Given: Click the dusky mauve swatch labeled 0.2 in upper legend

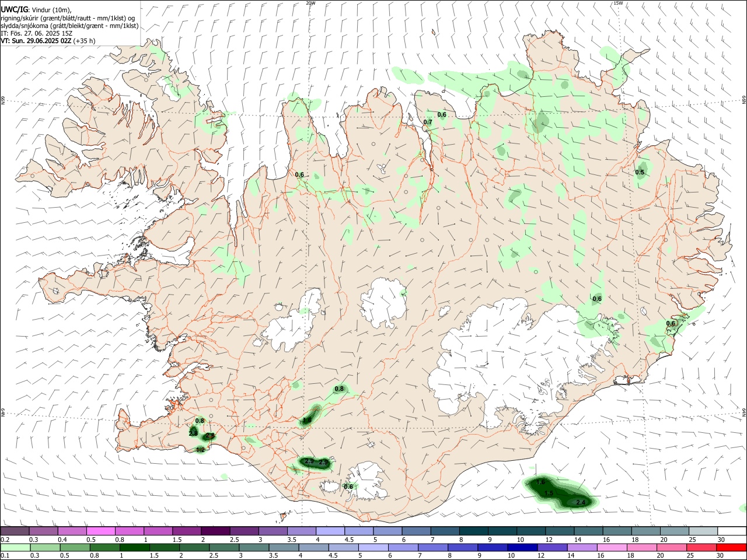Looking at the screenshot, I should point(15,531).
